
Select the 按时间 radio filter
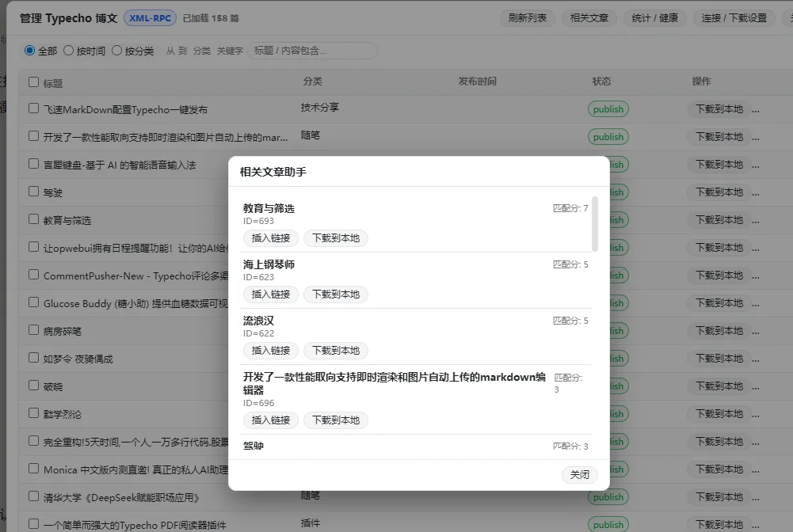click(x=69, y=51)
